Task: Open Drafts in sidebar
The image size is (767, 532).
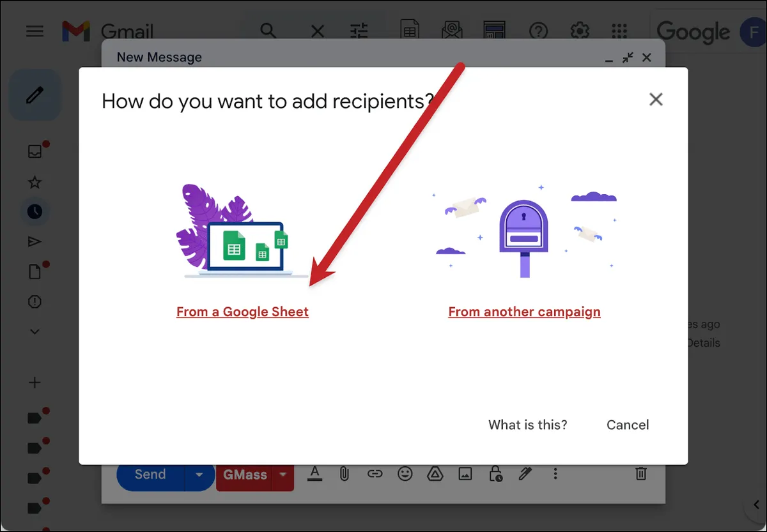Action: pos(35,271)
